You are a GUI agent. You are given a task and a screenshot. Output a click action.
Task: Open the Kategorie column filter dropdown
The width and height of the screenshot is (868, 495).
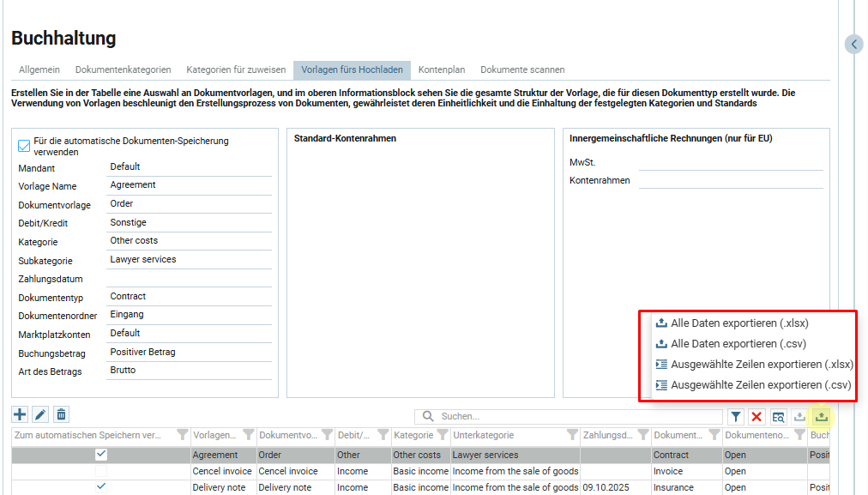[442, 435]
